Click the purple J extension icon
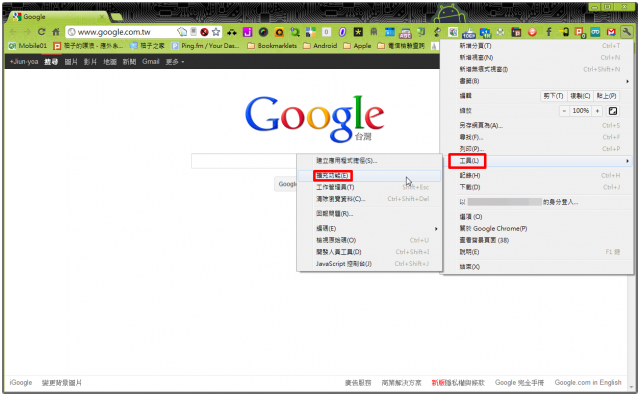Image resolution: width=640 pixels, height=396 pixels. click(247, 32)
